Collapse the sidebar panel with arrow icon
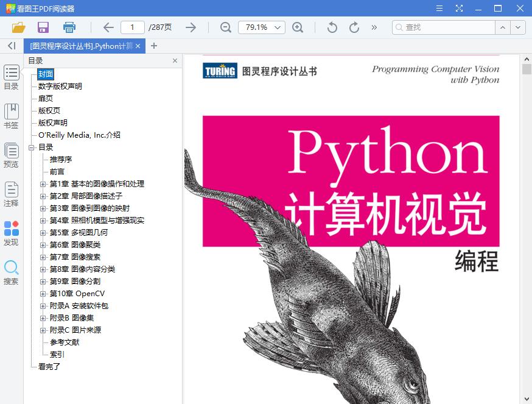Screen dimensions: 532x404 point(12,46)
